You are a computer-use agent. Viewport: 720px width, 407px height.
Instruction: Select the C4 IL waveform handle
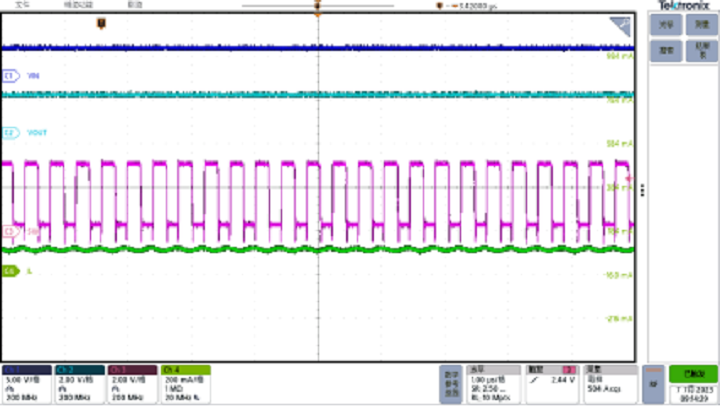pos(10,270)
